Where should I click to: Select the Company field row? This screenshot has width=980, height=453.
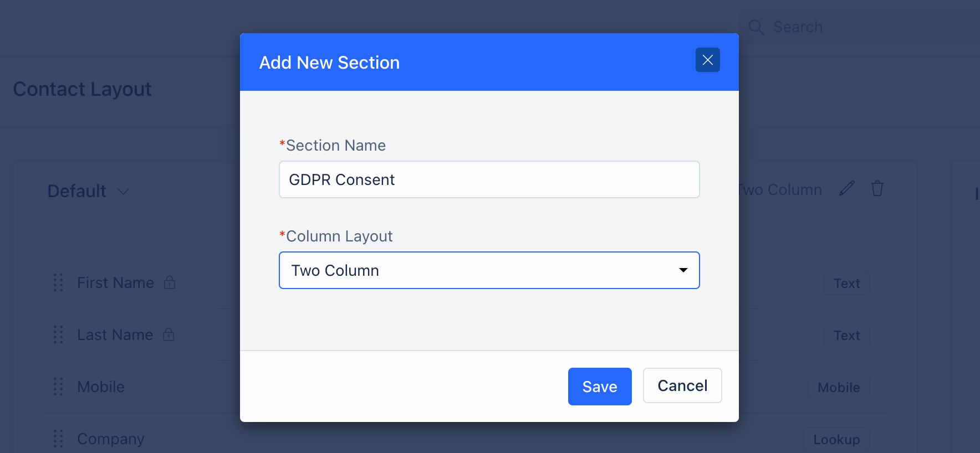point(466,439)
